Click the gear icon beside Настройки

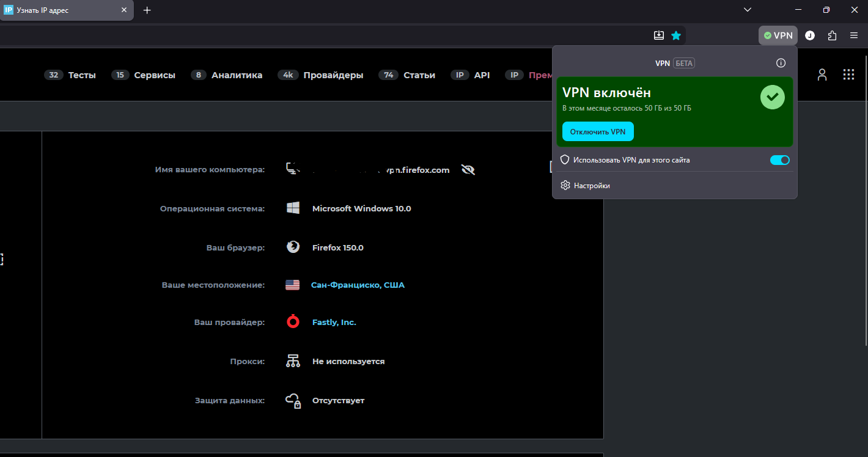[x=565, y=185]
